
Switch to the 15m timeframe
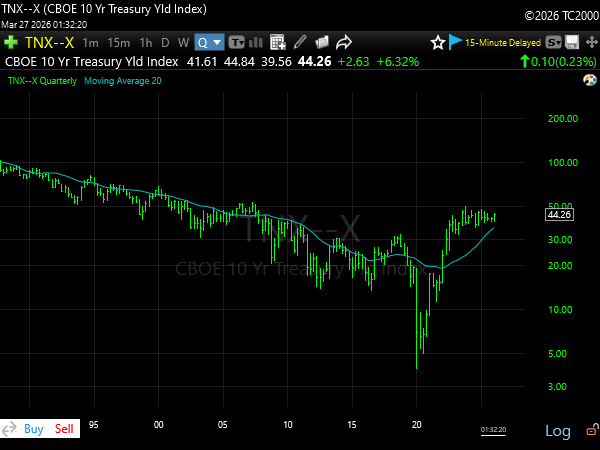click(x=119, y=43)
